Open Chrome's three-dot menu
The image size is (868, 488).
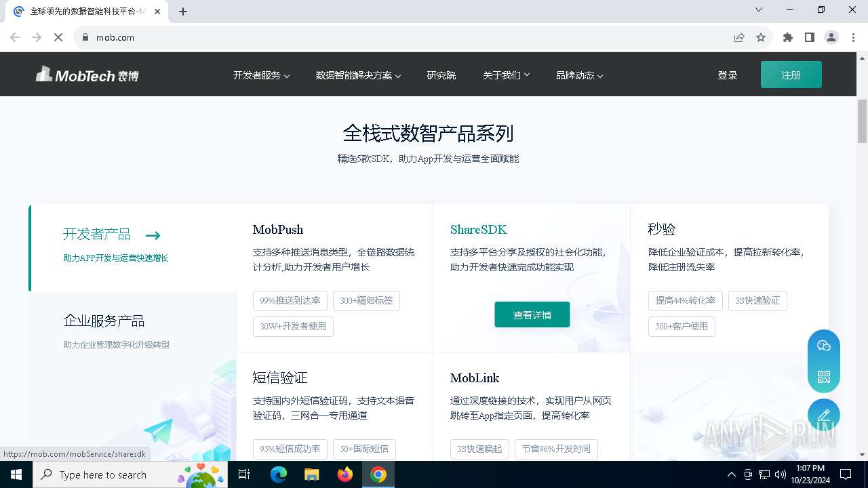(x=852, y=37)
